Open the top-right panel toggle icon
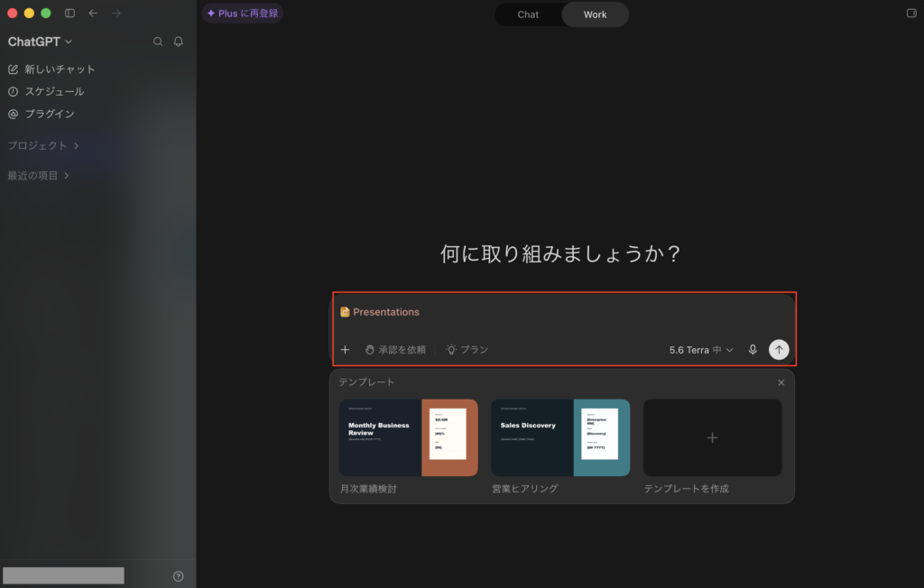This screenshot has width=924, height=588. (911, 13)
